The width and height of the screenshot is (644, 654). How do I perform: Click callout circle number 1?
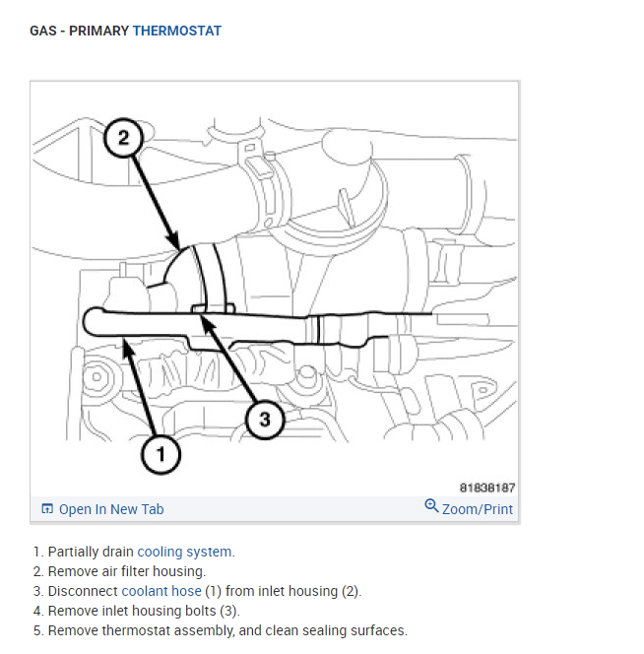pos(161,454)
